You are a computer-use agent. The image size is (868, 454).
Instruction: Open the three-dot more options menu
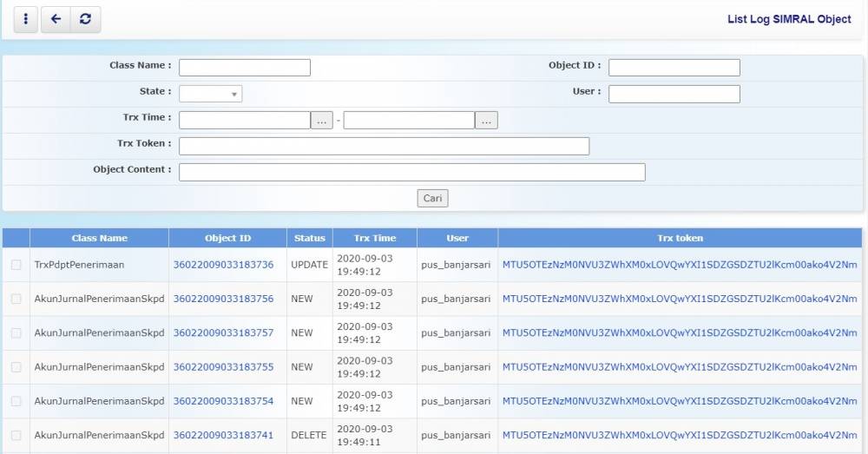26,19
